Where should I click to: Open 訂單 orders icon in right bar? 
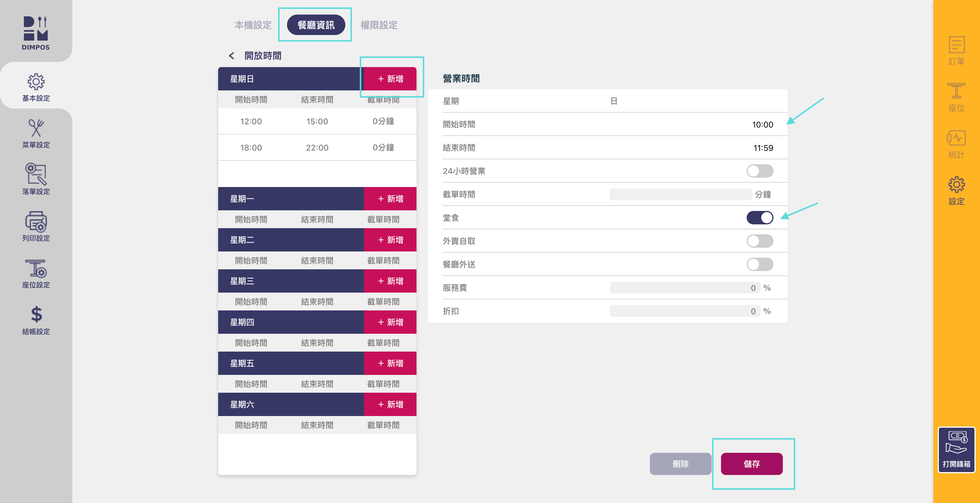pyautogui.click(x=956, y=45)
